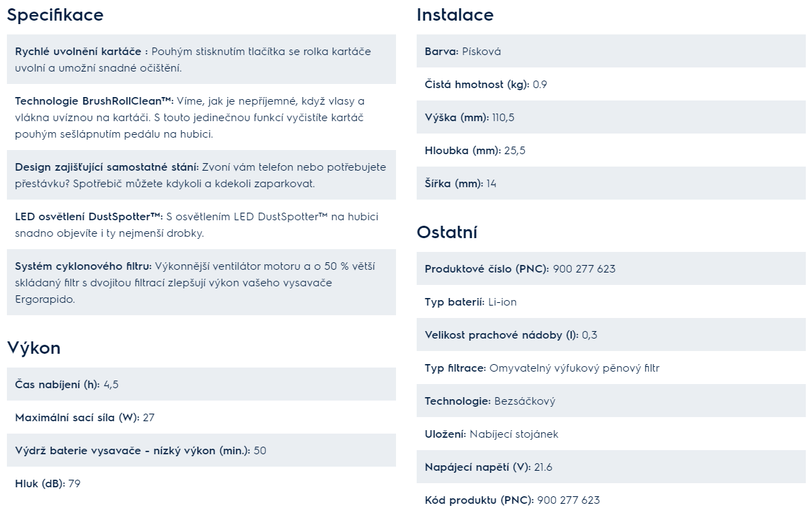812x510 pixels.
Task: Select the Design zajišťující samostatné stání row
Action: 201,175
